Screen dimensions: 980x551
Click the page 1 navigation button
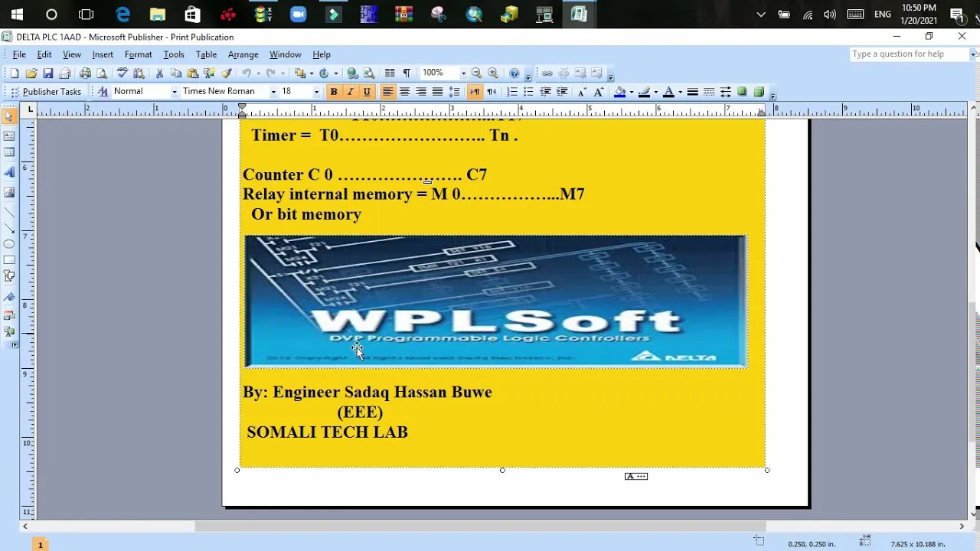[x=40, y=544]
